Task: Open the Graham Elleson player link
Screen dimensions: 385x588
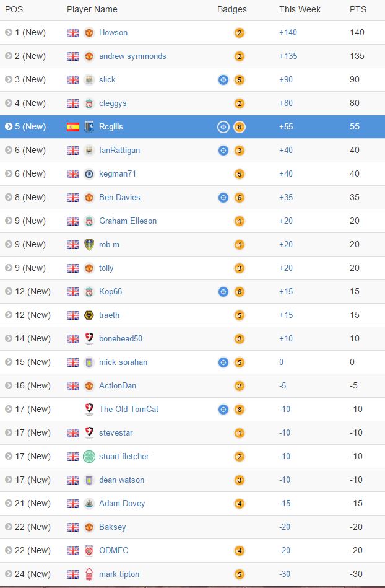Action: click(x=128, y=221)
